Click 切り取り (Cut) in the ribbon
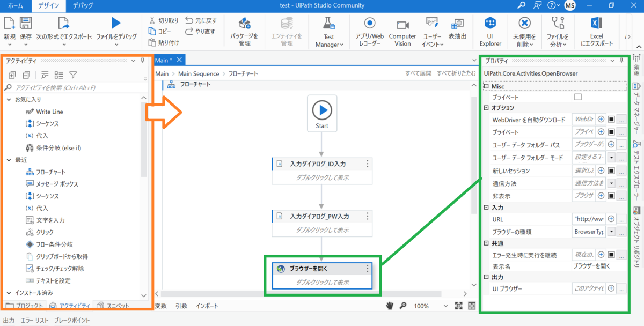Screen dimensions: 644x326 (164, 20)
